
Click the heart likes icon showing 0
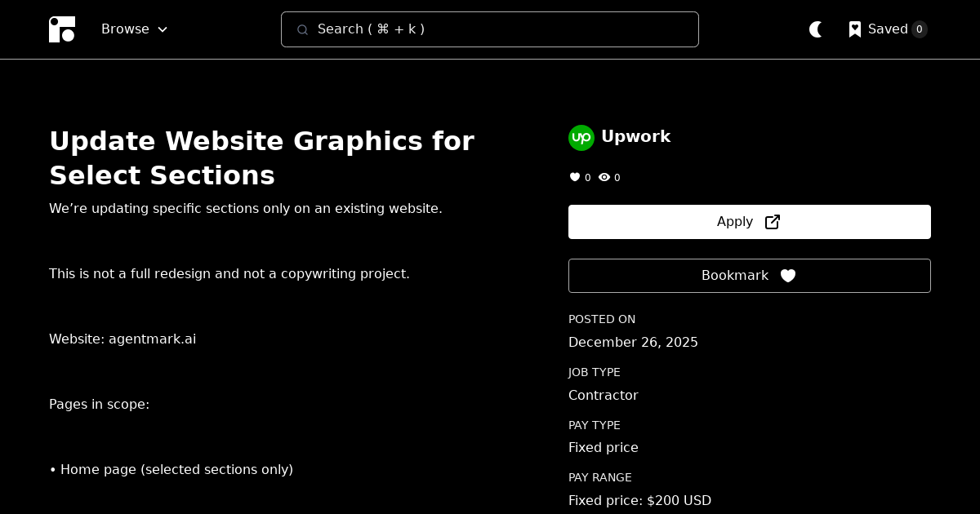(575, 177)
